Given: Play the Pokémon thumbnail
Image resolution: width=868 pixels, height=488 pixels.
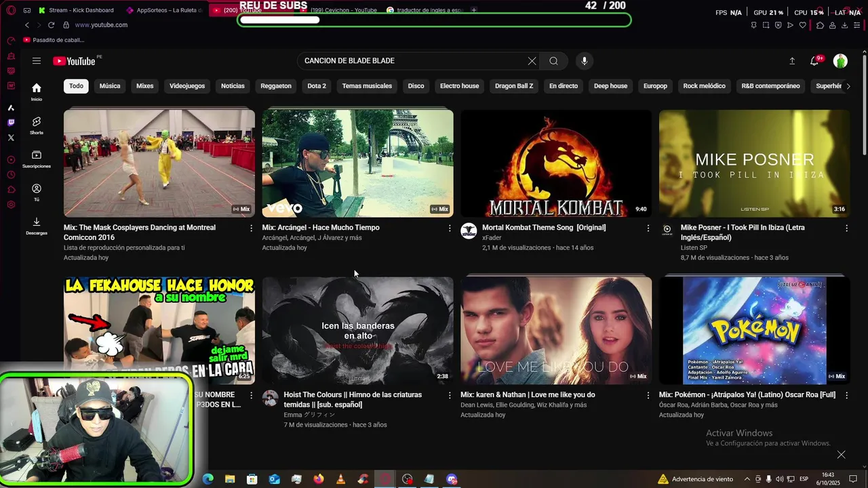Looking at the screenshot, I should tap(754, 330).
